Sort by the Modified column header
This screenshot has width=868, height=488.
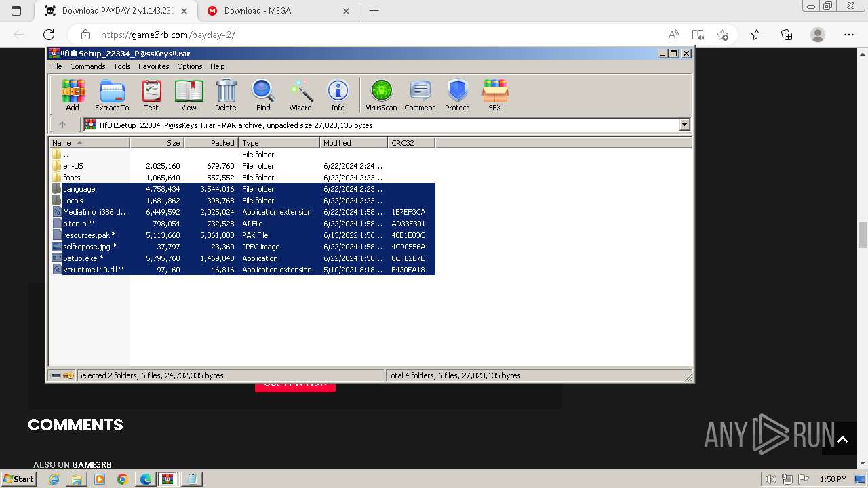pyautogui.click(x=353, y=143)
